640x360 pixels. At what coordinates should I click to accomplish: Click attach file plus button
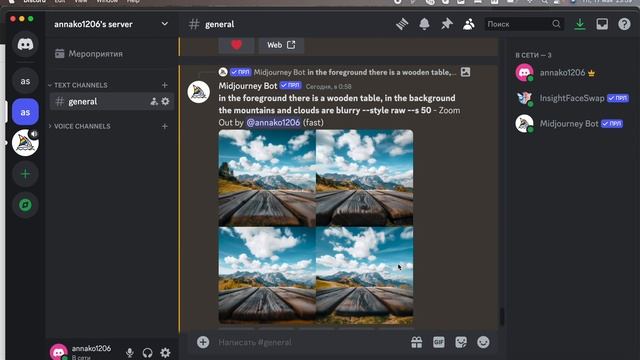pos(203,342)
